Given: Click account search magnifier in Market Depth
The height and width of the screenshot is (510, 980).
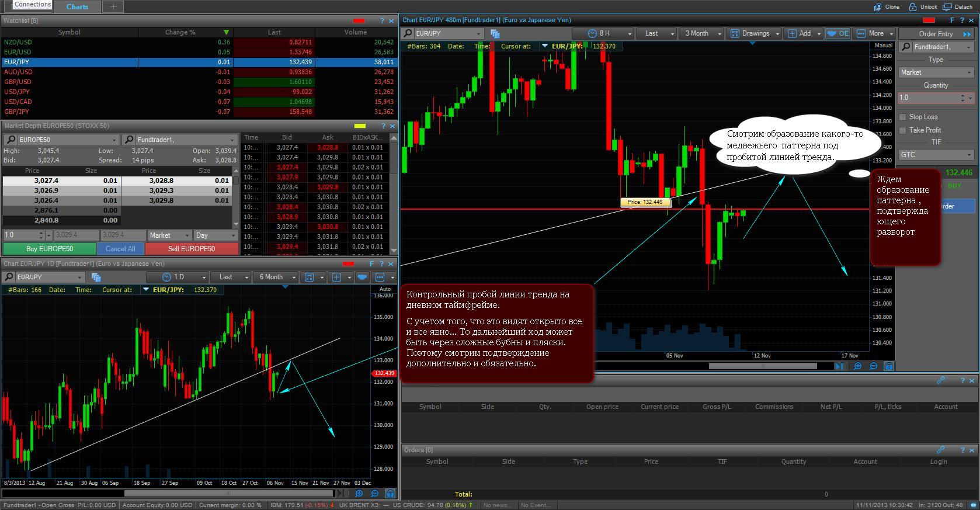Looking at the screenshot, I should click(128, 140).
